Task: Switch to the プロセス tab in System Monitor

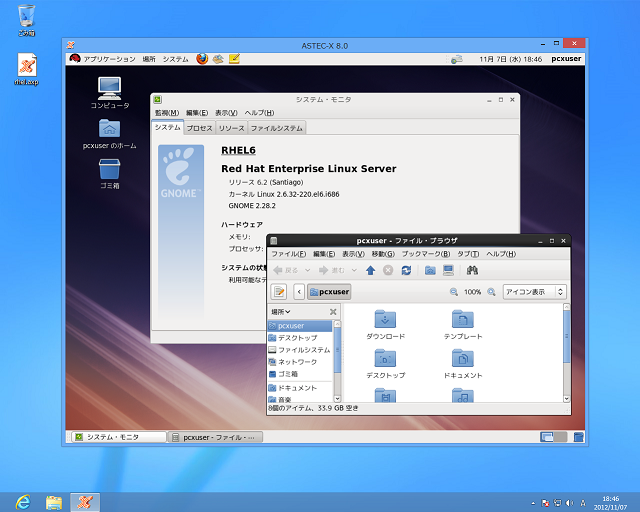Action: pos(199,128)
